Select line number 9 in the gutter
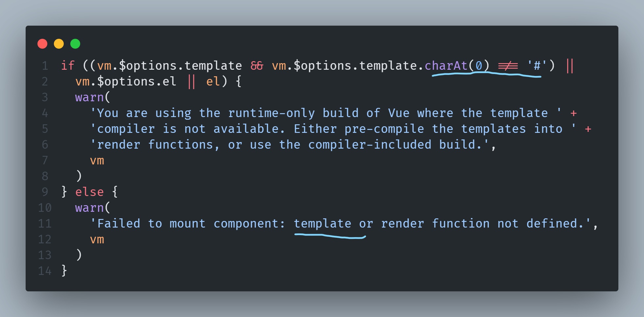 [x=45, y=192]
